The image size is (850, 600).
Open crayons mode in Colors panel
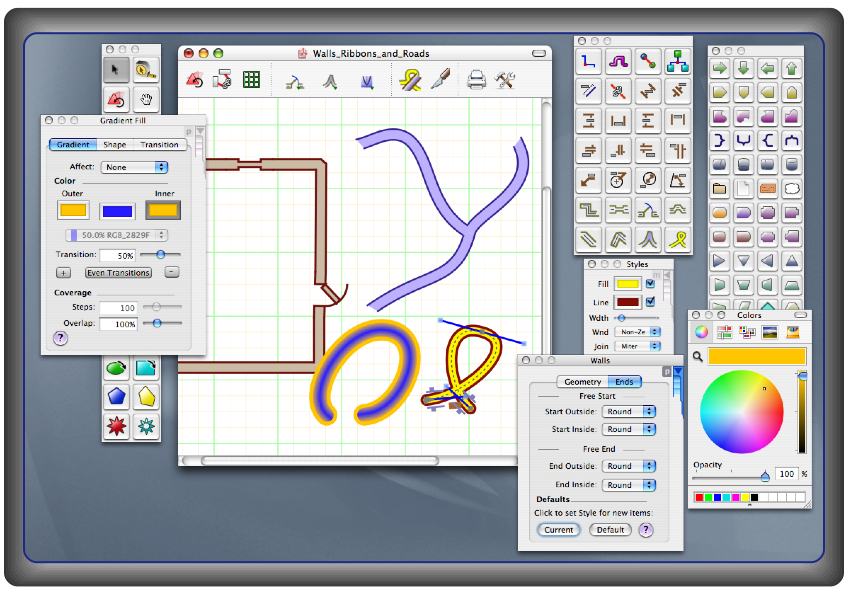793,332
